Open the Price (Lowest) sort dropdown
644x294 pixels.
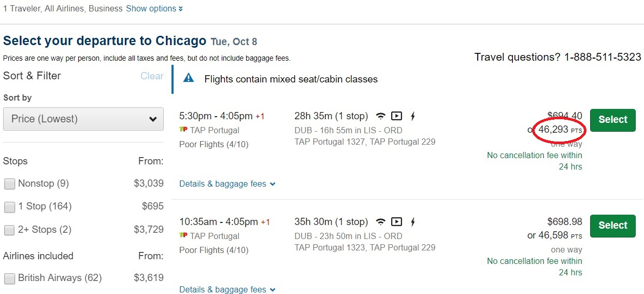(x=83, y=119)
